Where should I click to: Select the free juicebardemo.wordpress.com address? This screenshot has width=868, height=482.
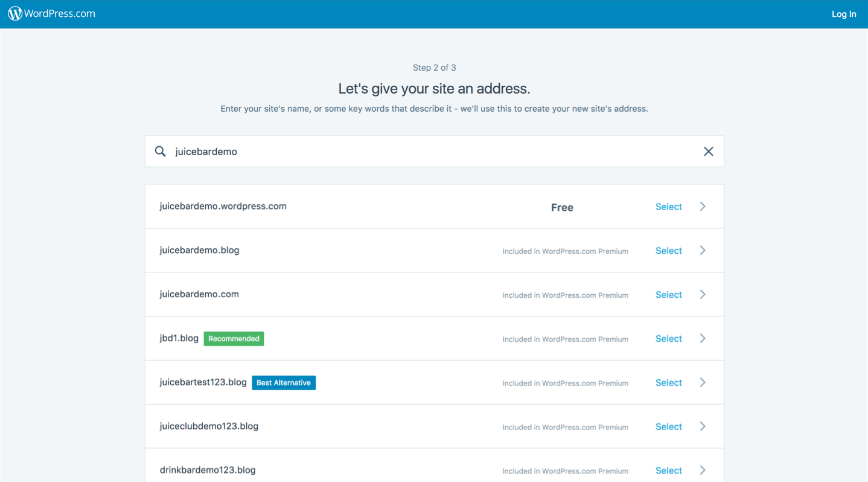pos(668,207)
